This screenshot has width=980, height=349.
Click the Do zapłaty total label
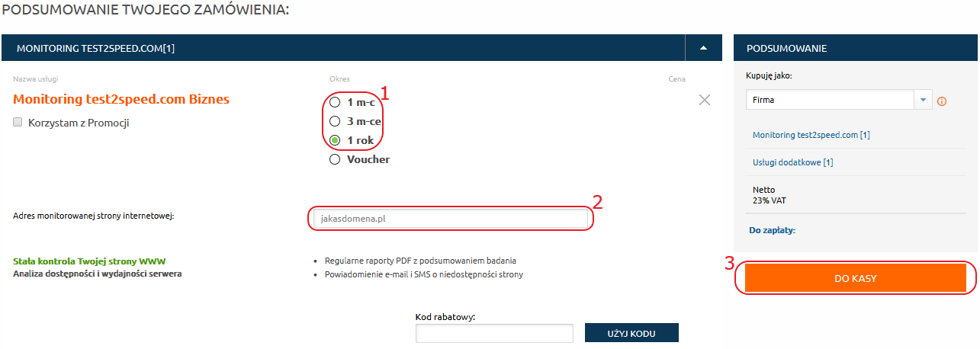772,229
